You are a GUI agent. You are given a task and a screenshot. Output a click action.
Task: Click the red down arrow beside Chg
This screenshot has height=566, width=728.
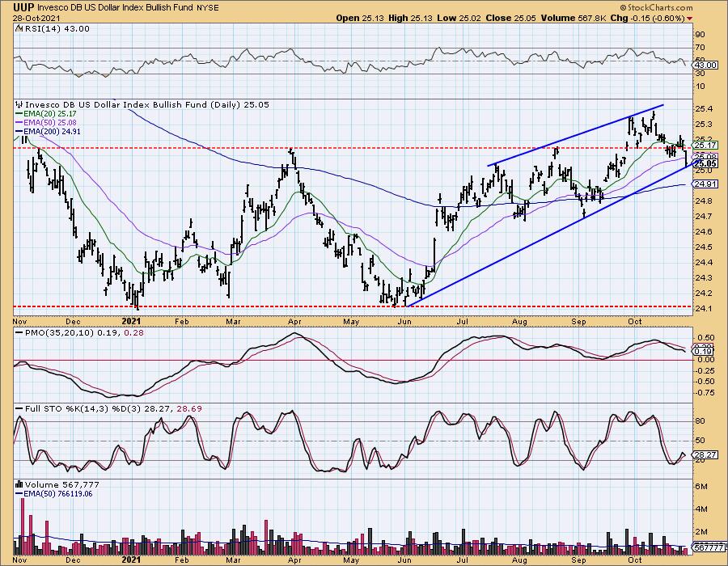click(x=689, y=19)
